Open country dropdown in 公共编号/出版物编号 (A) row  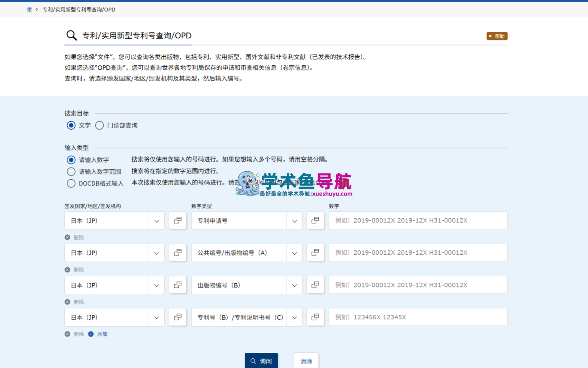click(x=114, y=253)
